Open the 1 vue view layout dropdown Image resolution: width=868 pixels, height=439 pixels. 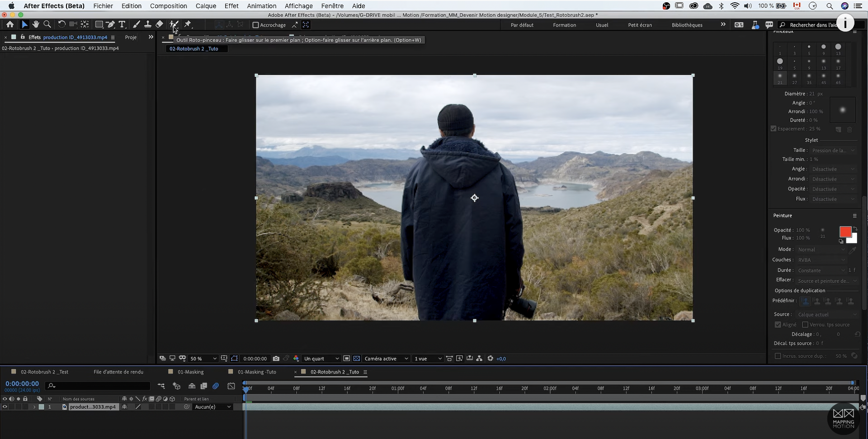coord(428,359)
